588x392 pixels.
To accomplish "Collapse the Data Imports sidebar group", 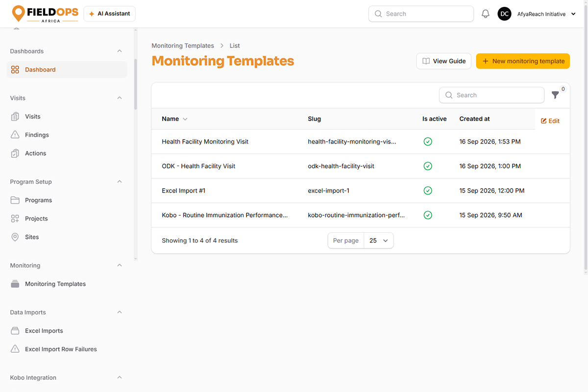I will pos(120,313).
